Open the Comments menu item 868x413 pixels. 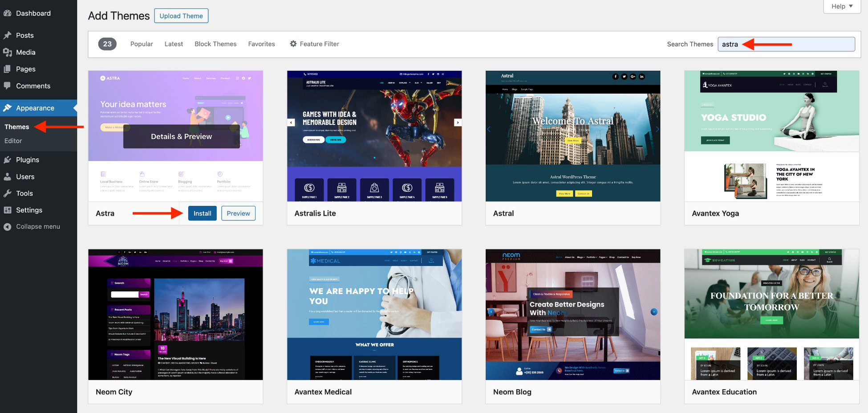pos(33,86)
